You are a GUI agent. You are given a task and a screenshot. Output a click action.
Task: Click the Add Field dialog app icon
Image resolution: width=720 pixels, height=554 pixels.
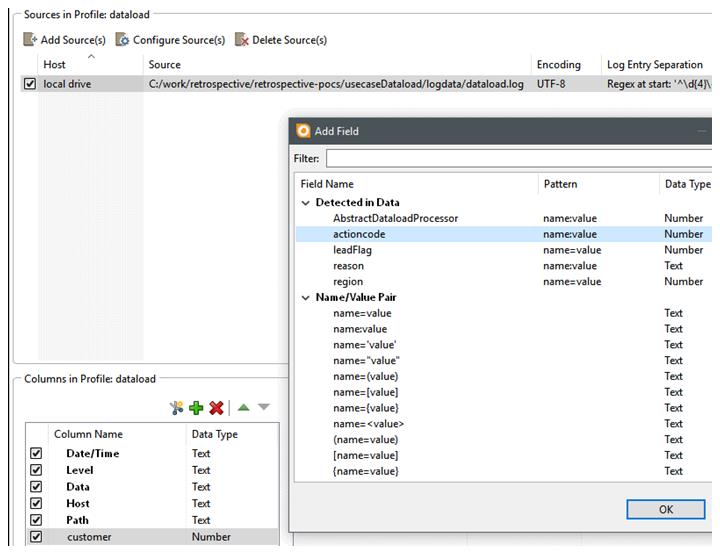pos(303,131)
